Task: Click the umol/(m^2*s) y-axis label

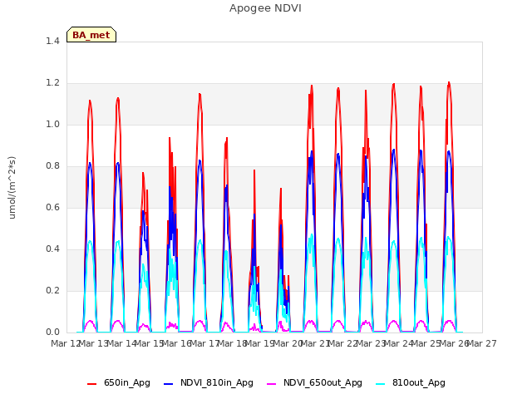Action: click(x=12, y=187)
